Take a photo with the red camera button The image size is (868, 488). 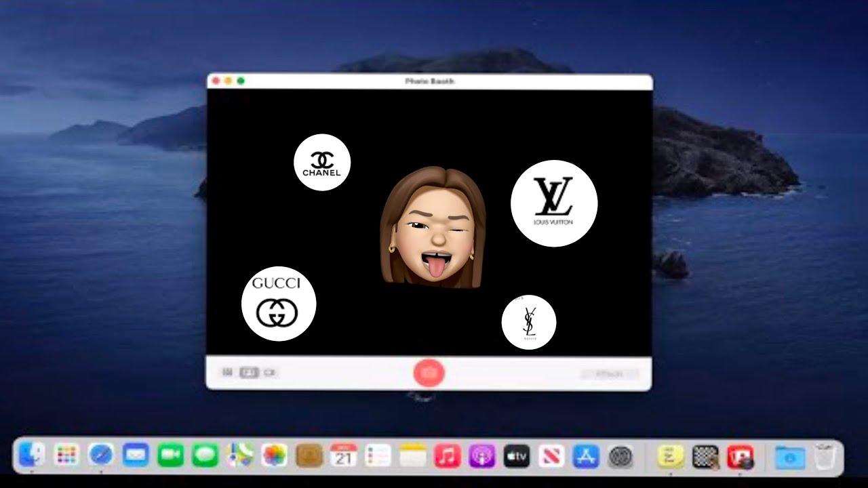(429, 372)
